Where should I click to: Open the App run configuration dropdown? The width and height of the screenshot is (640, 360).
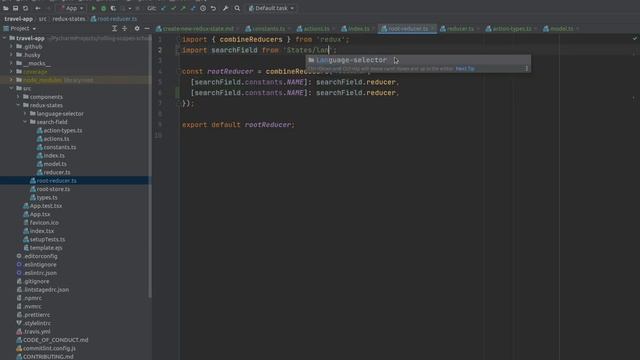tap(71, 8)
